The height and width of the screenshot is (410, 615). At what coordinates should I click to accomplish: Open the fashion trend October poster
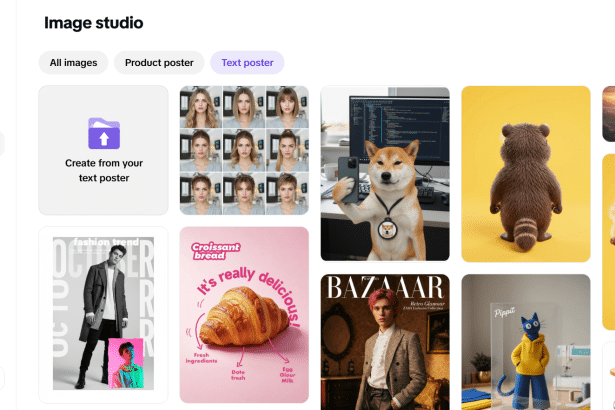(104, 315)
